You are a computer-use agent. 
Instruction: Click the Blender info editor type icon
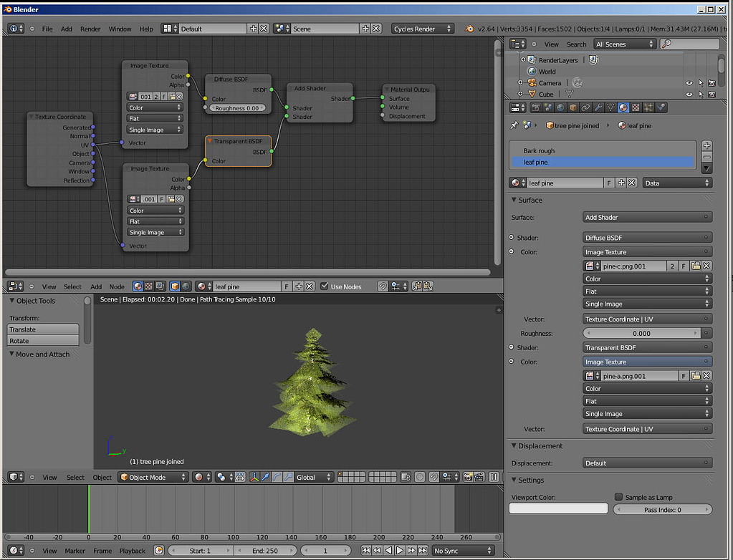click(16, 29)
